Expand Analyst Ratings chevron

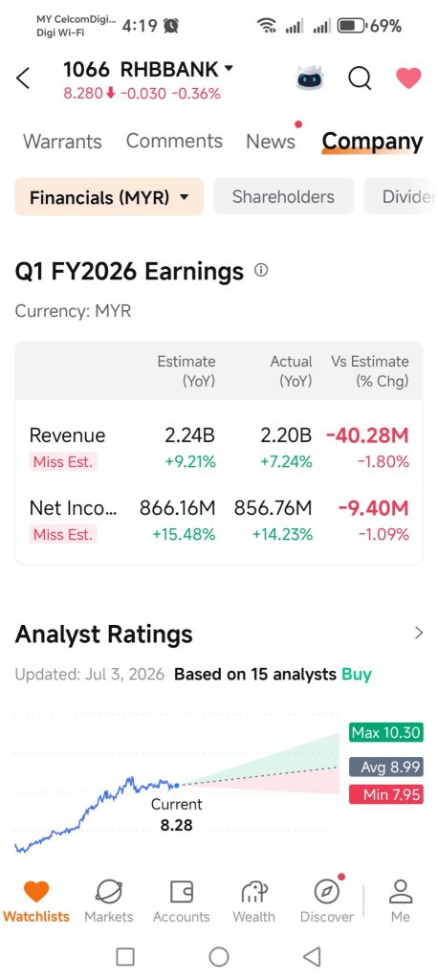[419, 634]
